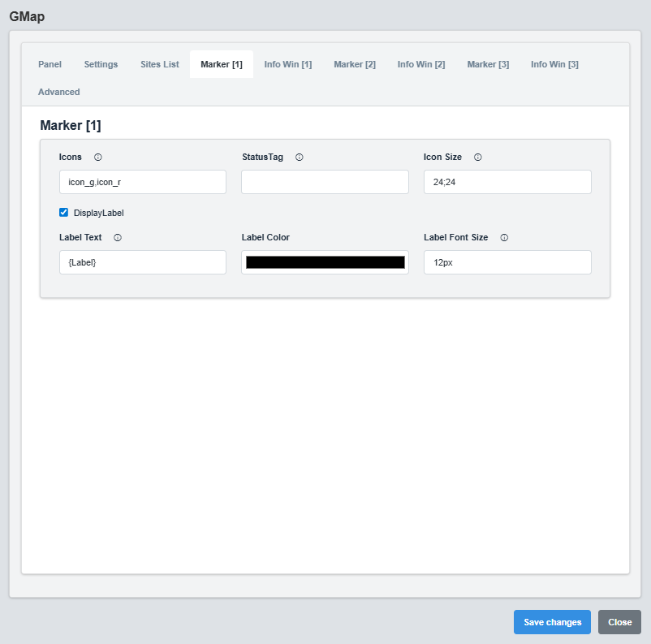This screenshot has width=651, height=644.
Task: Switch to the Sites List tab
Action: pos(159,64)
